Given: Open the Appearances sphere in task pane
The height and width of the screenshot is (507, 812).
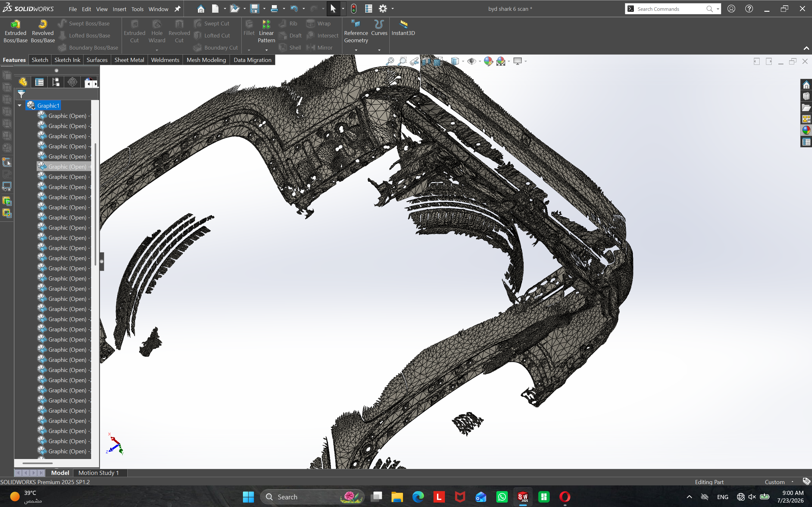Looking at the screenshot, I should pyautogui.click(x=806, y=130).
